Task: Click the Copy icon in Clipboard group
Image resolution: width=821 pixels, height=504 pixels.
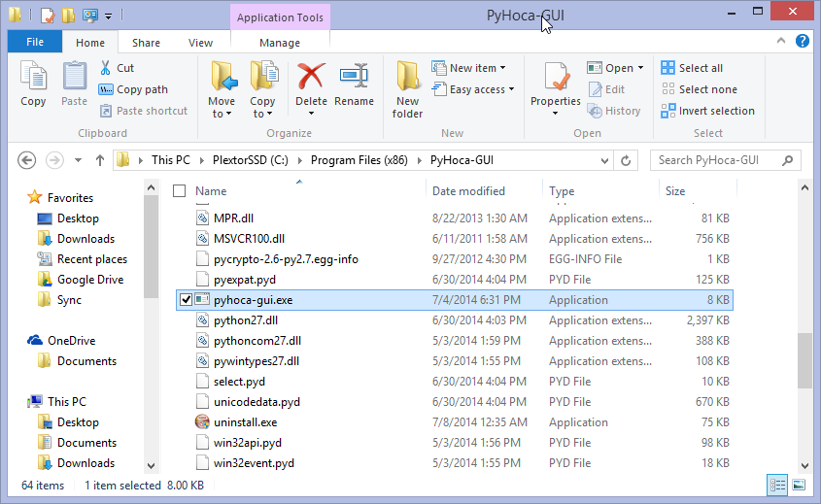Action: [x=33, y=77]
